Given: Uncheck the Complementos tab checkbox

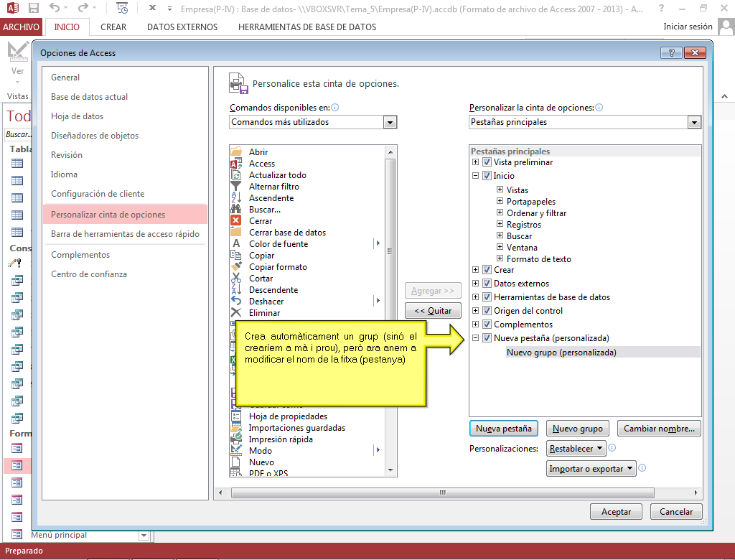Looking at the screenshot, I should (x=487, y=324).
